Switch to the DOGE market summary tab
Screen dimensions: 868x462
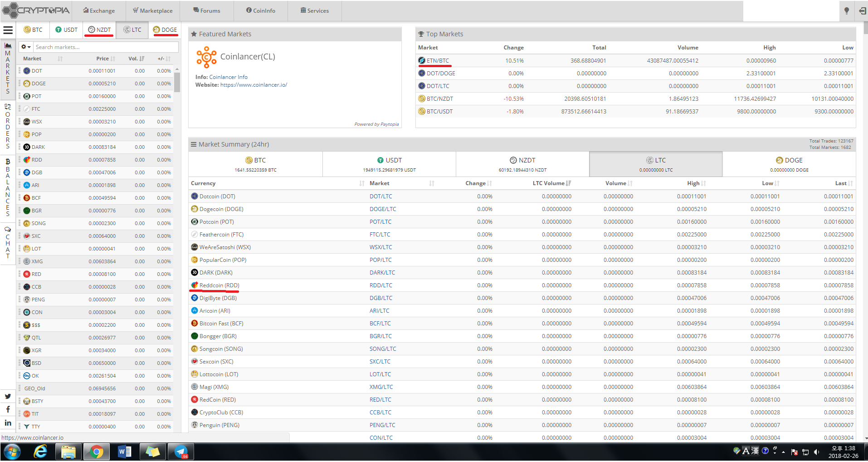[x=790, y=164]
